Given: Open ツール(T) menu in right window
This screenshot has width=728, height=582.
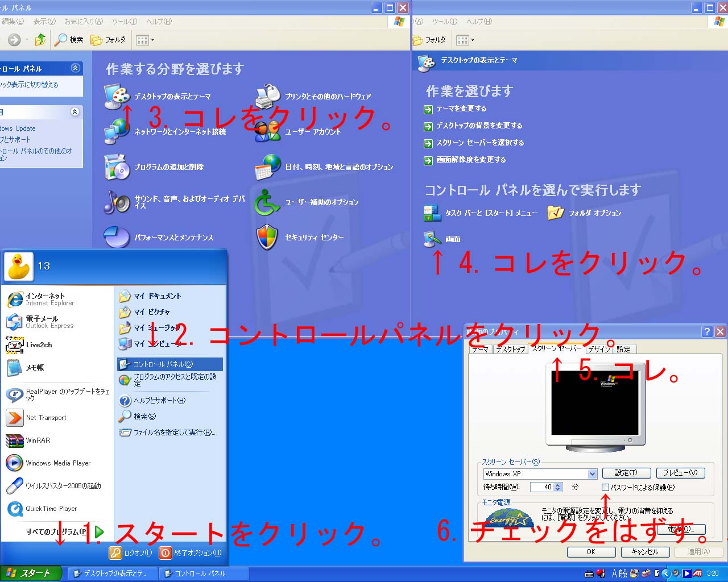Looking at the screenshot, I should [445, 22].
